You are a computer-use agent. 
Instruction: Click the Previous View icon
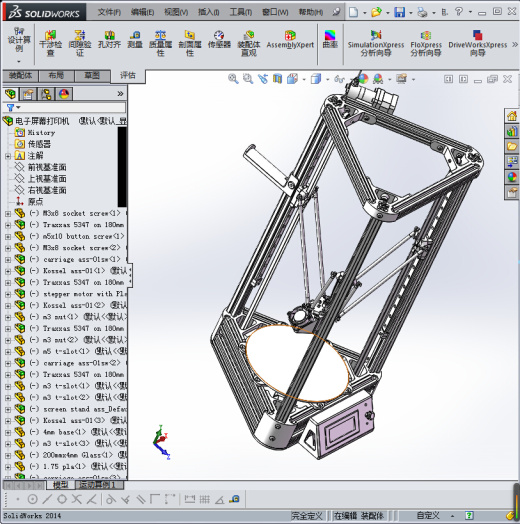263,79
